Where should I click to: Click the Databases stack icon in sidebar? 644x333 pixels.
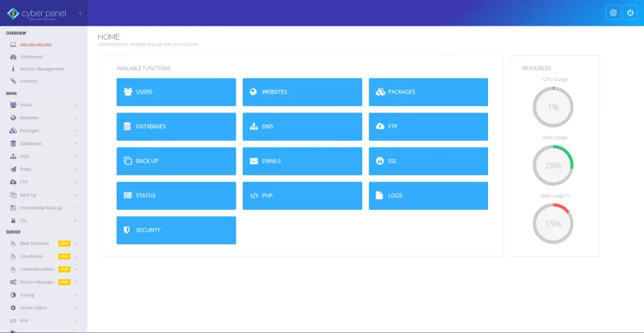pyautogui.click(x=13, y=143)
